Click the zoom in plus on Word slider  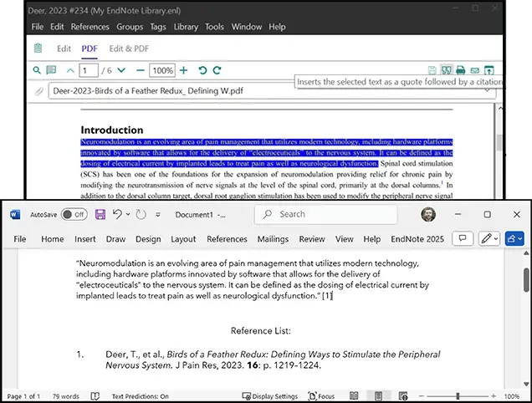(x=494, y=395)
